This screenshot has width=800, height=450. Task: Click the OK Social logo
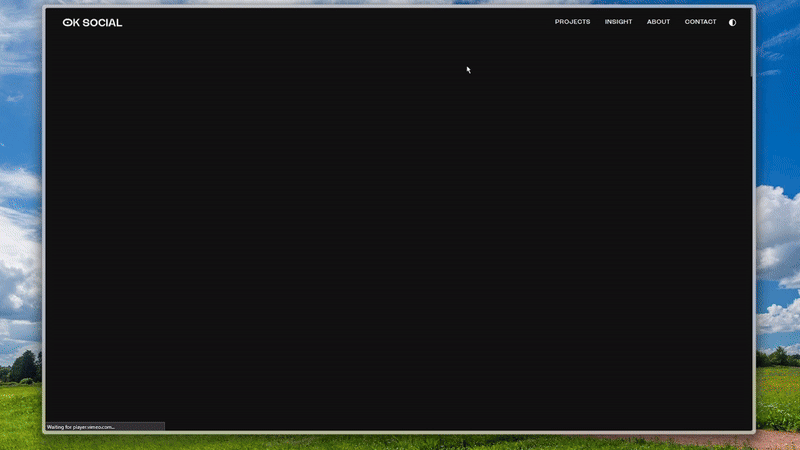pos(92,22)
